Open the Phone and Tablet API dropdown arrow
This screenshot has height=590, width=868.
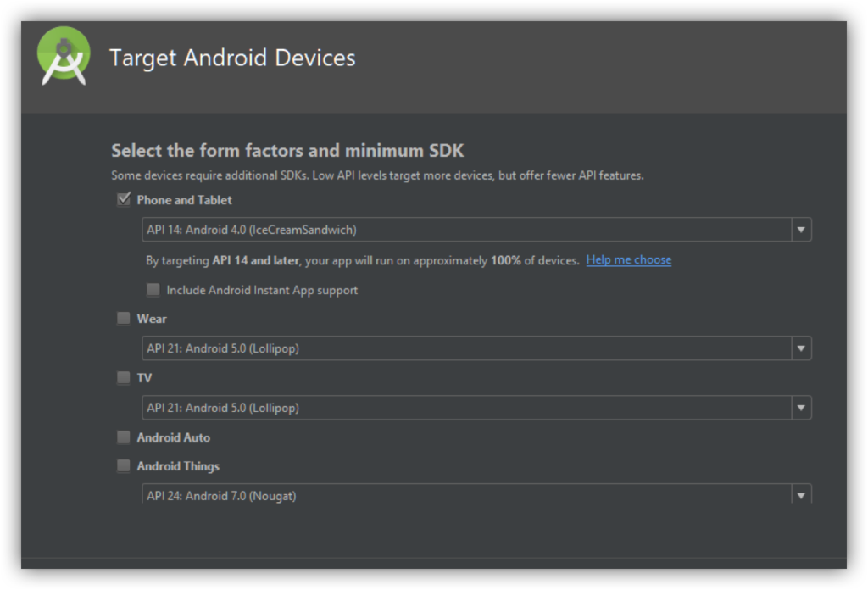click(801, 230)
